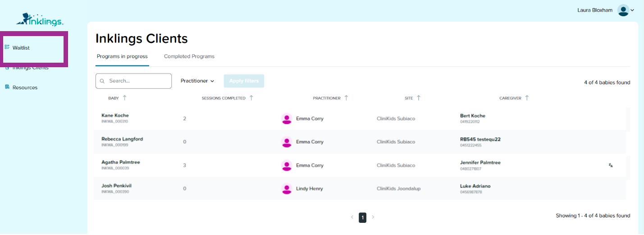Click Lindy Henry practitioner name
Viewport: 644px width, 235px height.
pyautogui.click(x=310, y=189)
